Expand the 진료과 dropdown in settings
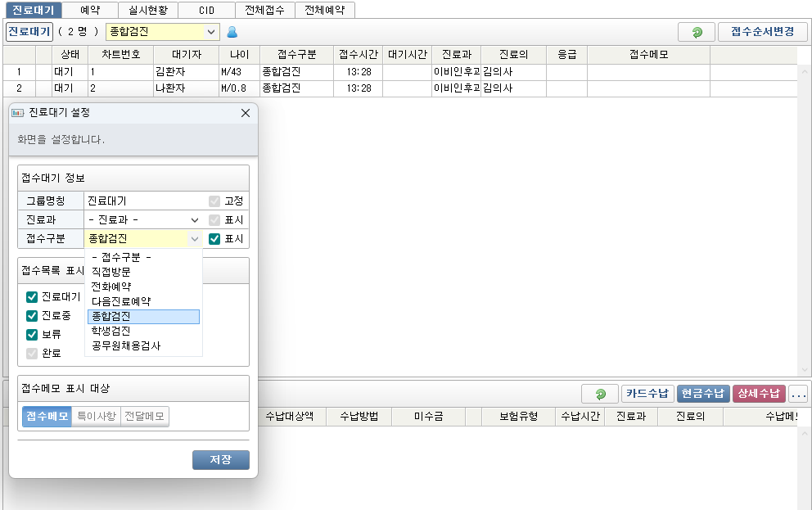The height and width of the screenshot is (510, 812). (143, 220)
